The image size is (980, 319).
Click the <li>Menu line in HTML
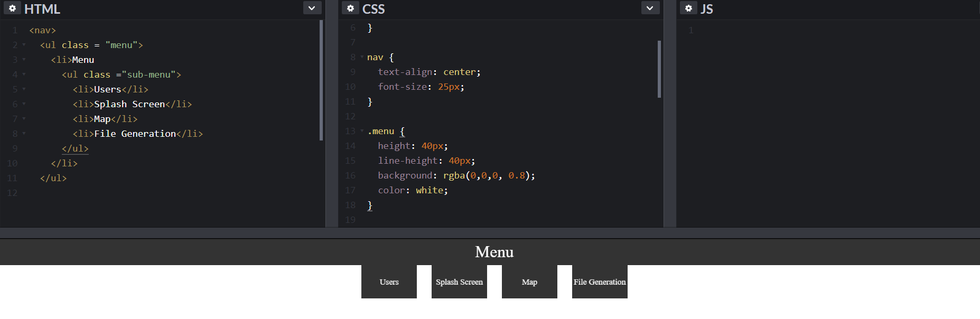tap(72, 60)
